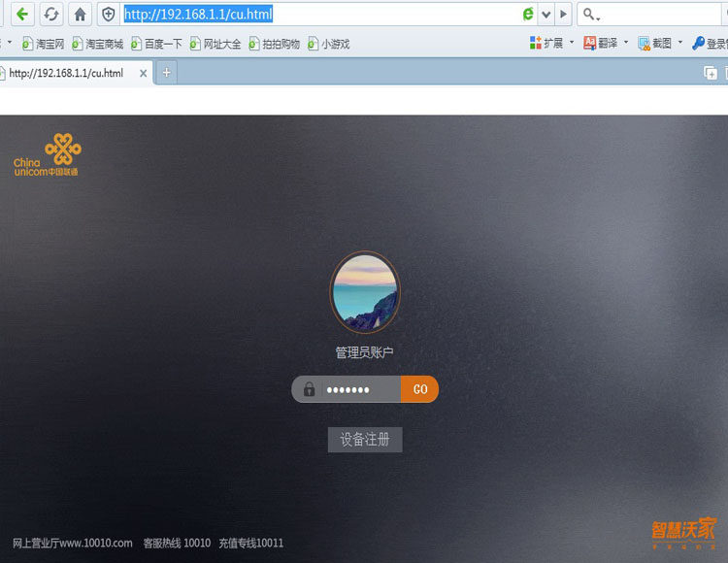This screenshot has width=728, height=563.
Task: Close the cu.html tab
Action: (x=144, y=74)
